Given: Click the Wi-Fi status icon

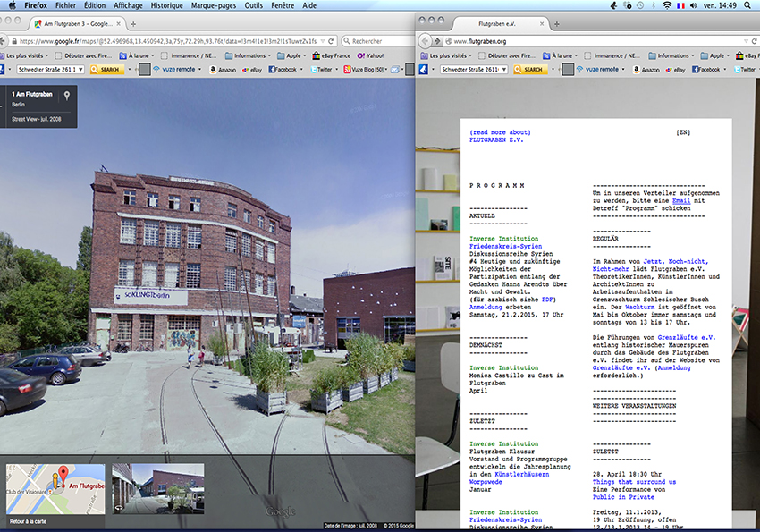Looking at the screenshot, I should tap(667, 5).
